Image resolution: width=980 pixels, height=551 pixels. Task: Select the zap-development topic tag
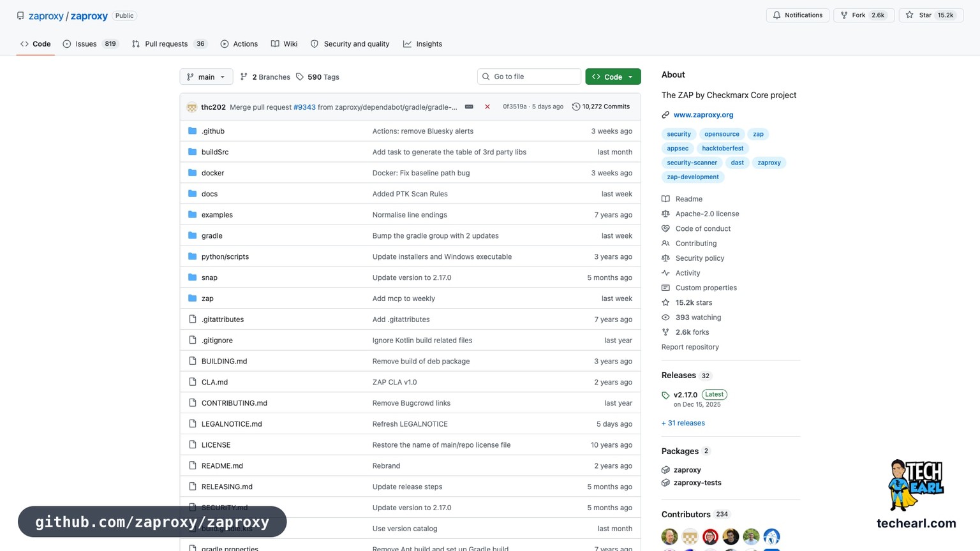click(x=693, y=177)
